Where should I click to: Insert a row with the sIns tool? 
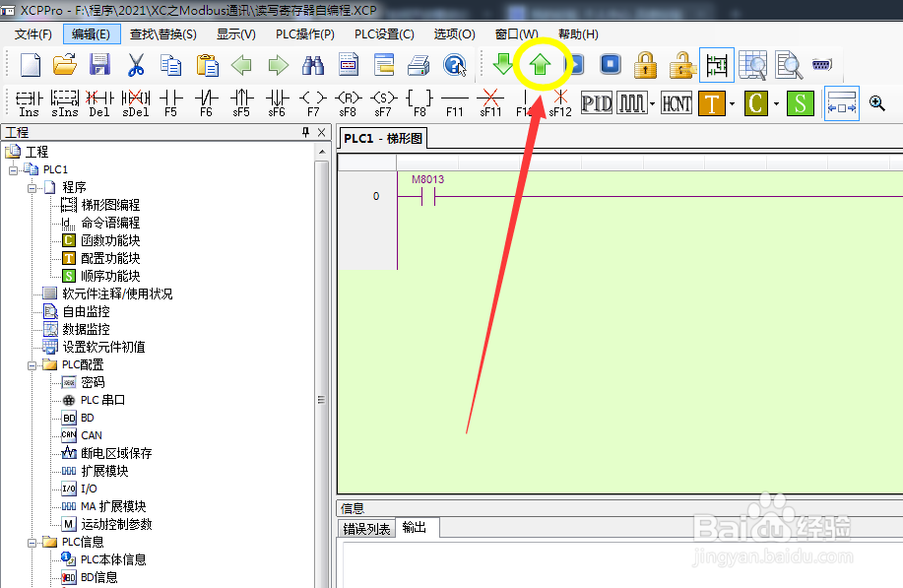point(65,103)
